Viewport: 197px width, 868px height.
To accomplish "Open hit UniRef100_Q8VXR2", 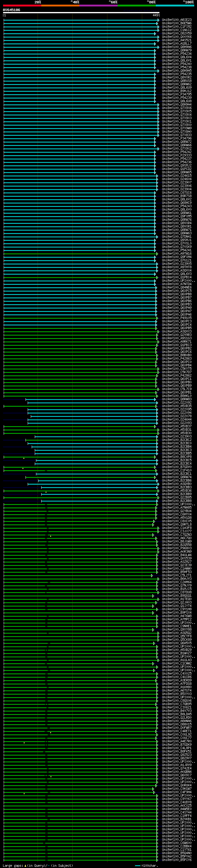I will coord(177,78).
